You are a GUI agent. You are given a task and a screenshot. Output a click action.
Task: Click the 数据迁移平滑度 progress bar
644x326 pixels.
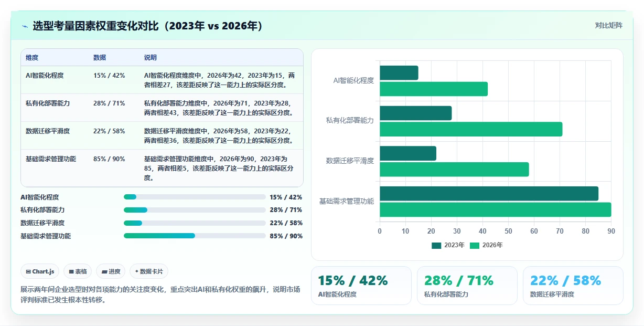(x=195, y=223)
